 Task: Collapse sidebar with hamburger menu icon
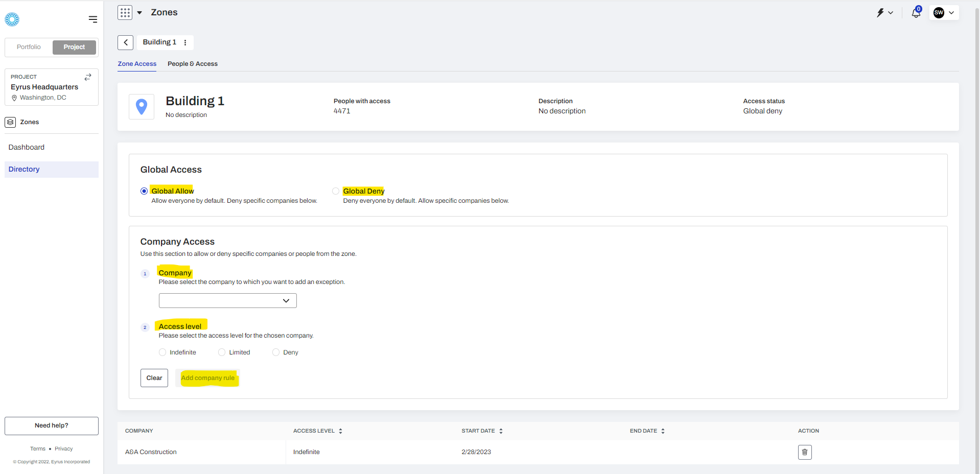point(92,19)
